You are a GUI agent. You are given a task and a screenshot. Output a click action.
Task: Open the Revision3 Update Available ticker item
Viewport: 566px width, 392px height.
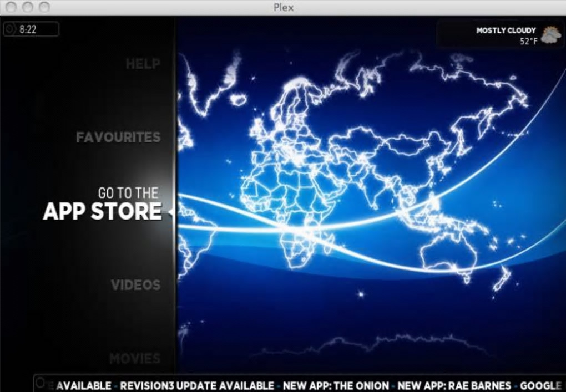point(197,385)
